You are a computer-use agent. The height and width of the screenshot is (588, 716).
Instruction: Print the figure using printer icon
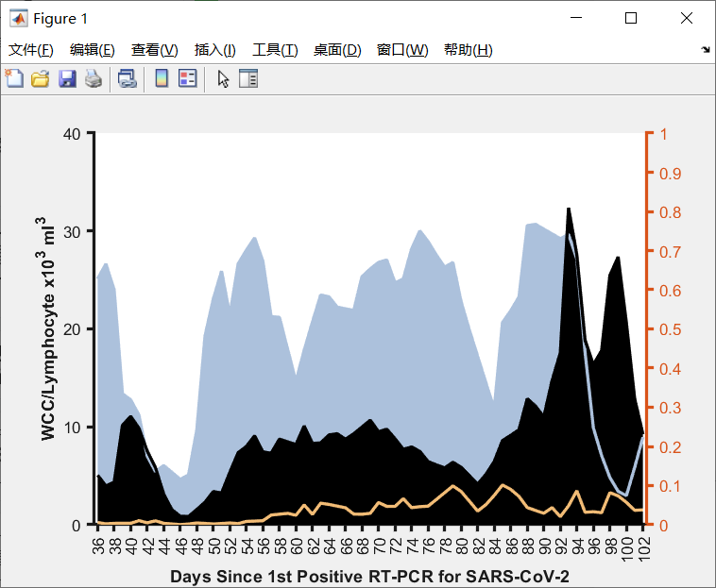94,79
